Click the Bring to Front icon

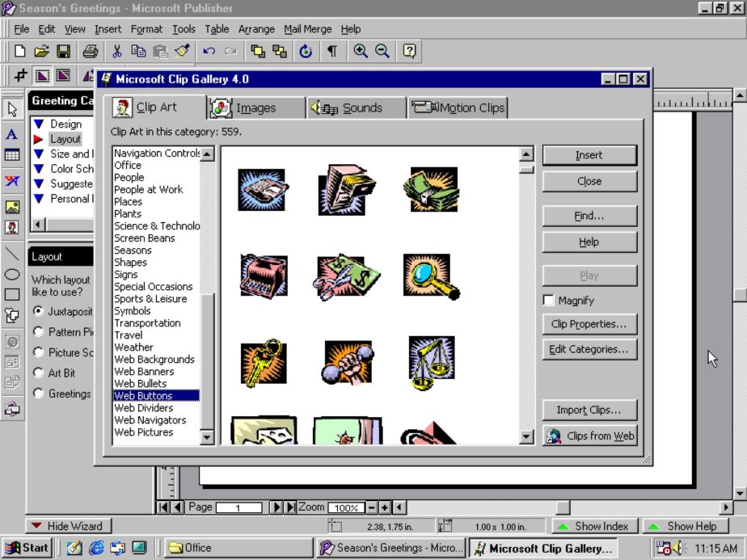tap(258, 51)
